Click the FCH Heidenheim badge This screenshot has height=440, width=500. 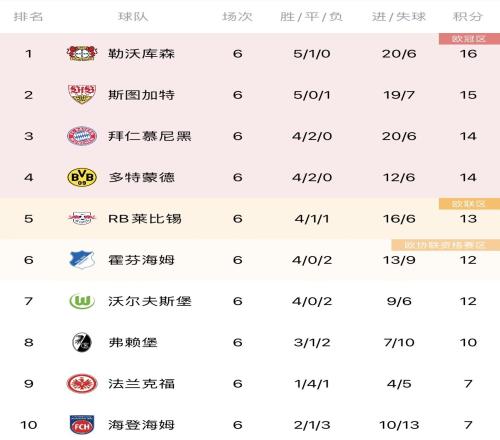[x=82, y=425]
